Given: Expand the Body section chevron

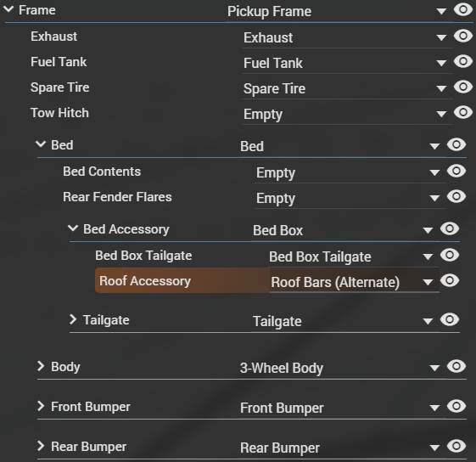Looking at the screenshot, I should point(41,366).
